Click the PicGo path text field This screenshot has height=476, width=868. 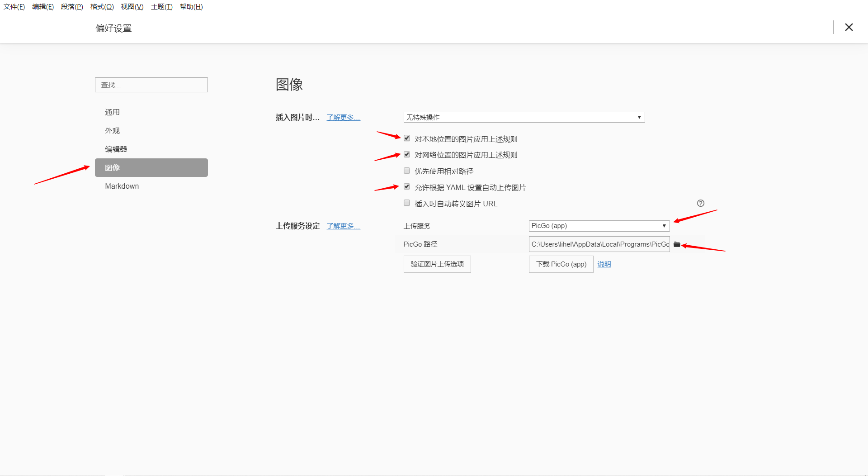[599, 244]
